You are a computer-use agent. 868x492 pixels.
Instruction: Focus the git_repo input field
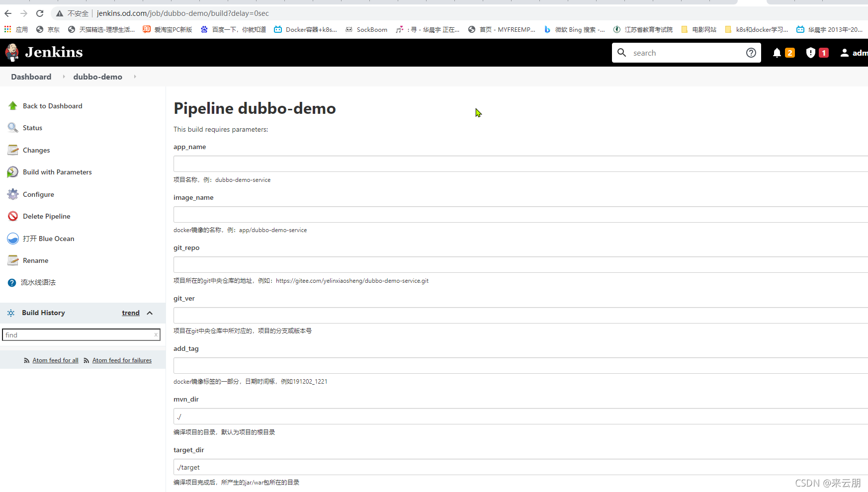pyautogui.click(x=521, y=265)
